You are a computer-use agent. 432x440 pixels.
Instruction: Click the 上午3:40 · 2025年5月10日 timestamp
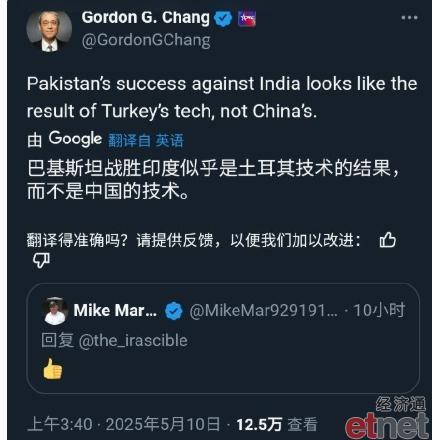point(124,424)
